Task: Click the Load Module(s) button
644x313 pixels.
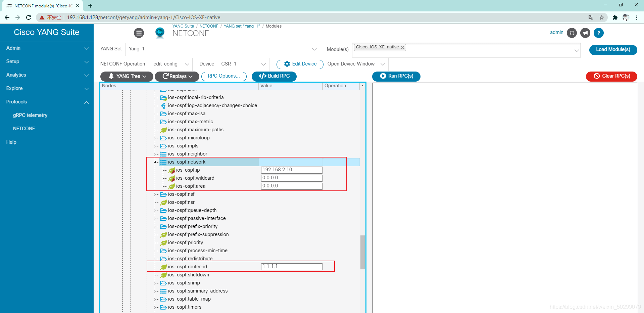Action: (x=613, y=50)
